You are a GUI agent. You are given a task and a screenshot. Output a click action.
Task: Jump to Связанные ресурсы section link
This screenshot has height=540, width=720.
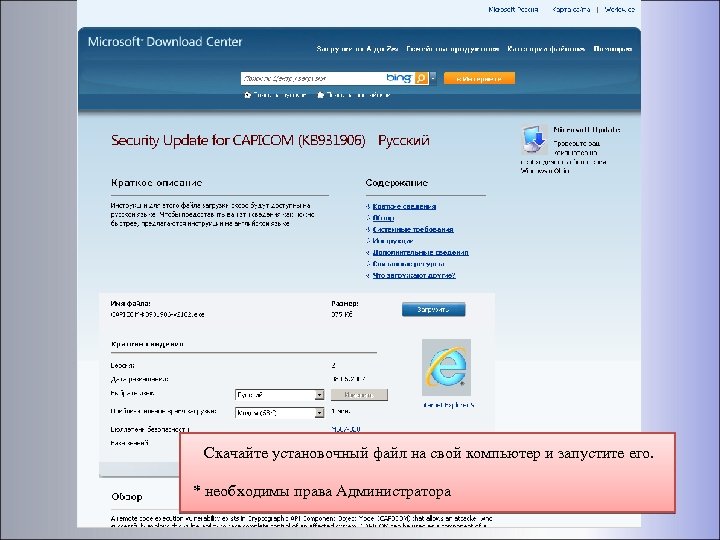click(408, 264)
